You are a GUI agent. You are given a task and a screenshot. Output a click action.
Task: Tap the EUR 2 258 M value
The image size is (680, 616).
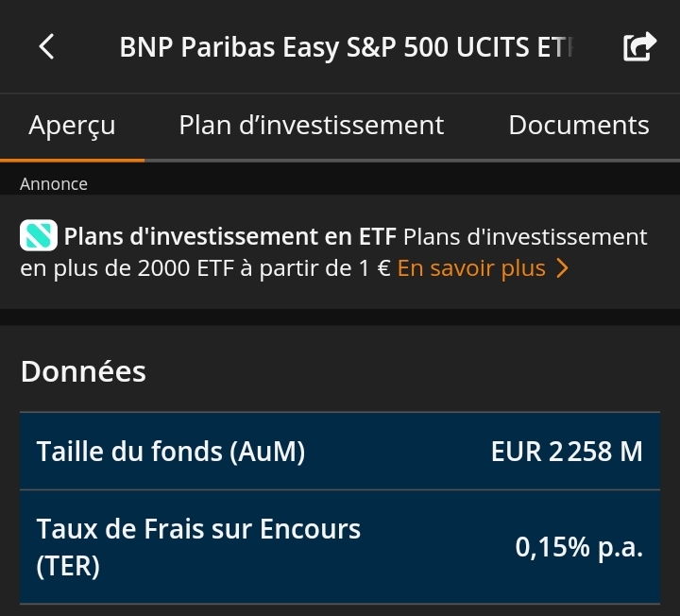point(567,452)
